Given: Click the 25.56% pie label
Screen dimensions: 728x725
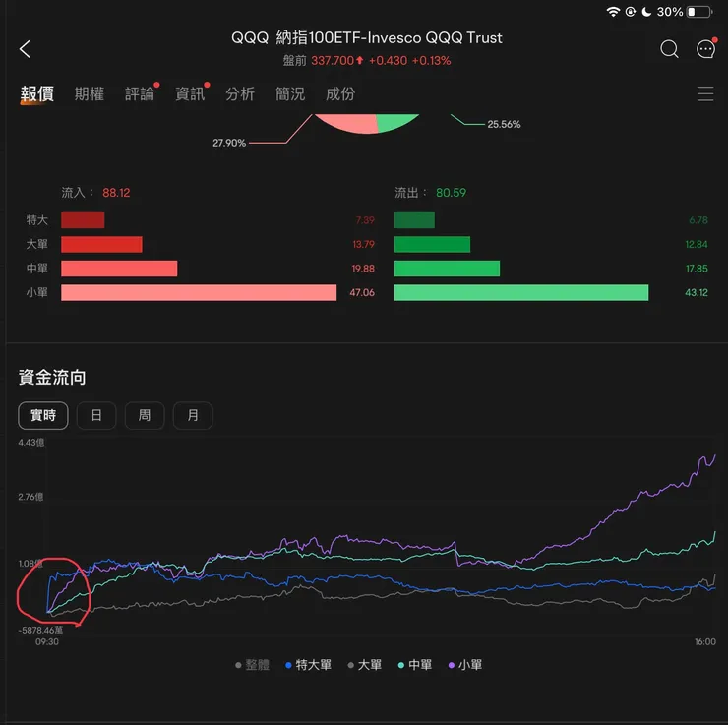Looking at the screenshot, I should 504,124.
